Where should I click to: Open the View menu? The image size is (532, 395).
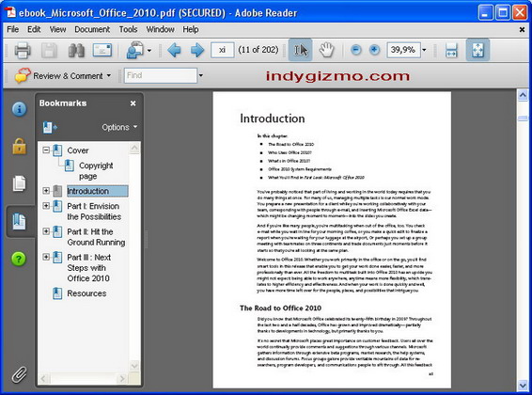pyautogui.click(x=57, y=29)
